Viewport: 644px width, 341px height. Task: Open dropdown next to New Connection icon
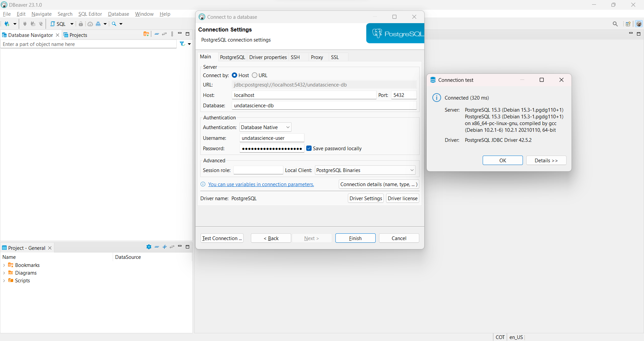(x=15, y=24)
